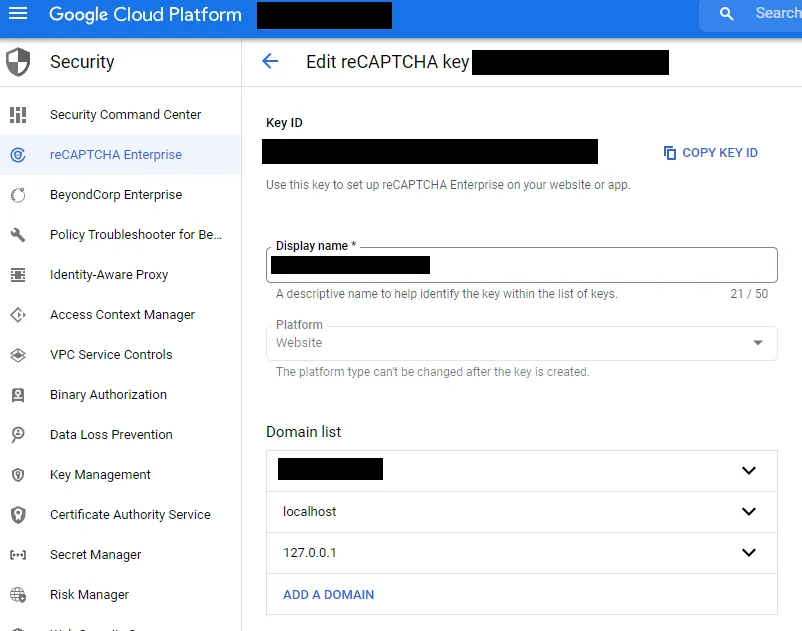Click the Data Loss Prevention icon
Image resolution: width=802 pixels, height=631 pixels.
18,435
